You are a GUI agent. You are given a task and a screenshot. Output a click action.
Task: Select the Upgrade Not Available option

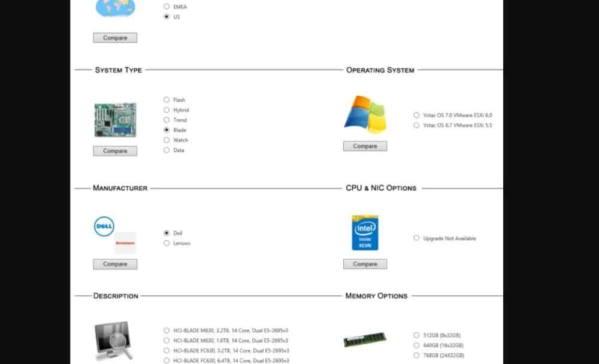(416, 238)
